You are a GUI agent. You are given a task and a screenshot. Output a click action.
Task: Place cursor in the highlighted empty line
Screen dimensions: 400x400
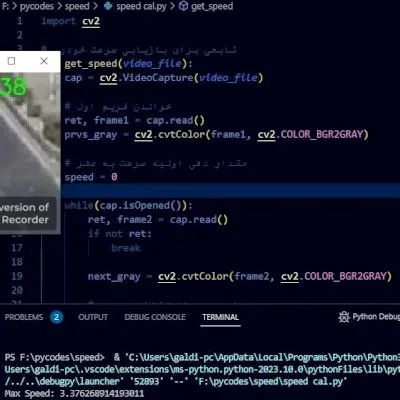(231, 191)
